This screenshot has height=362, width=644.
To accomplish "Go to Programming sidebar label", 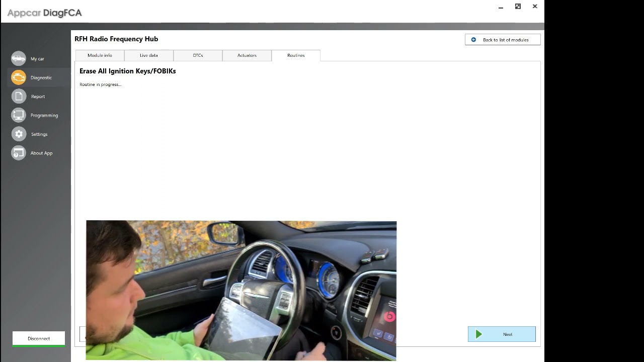I will (44, 115).
